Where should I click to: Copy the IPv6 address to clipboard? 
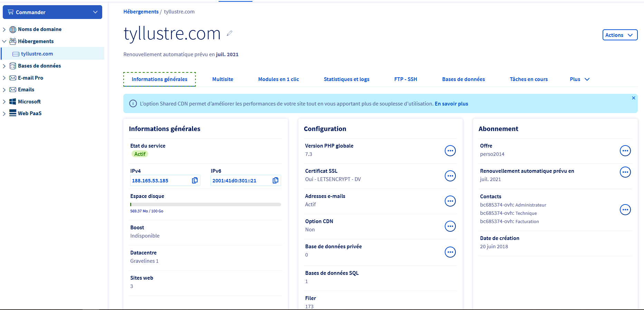tap(275, 180)
